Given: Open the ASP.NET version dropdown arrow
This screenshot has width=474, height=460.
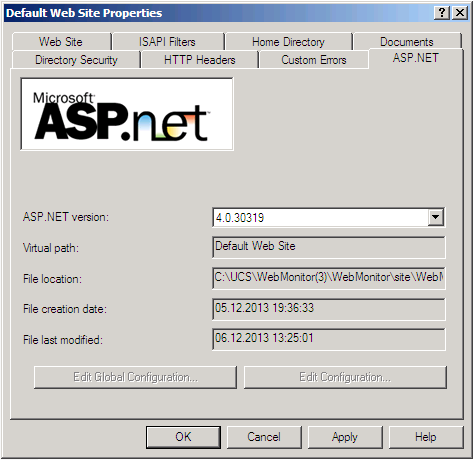Looking at the screenshot, I should coord(436,217).
